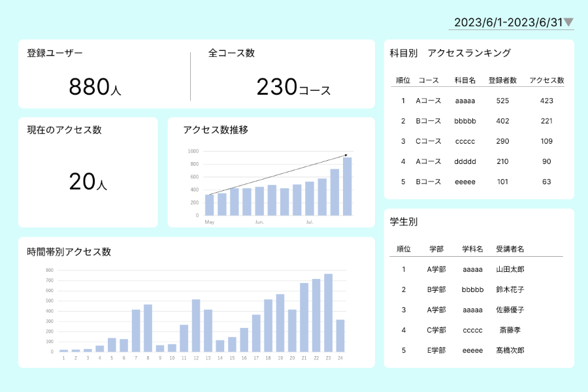Click the hour 23 bar in hourly chart
The height and width of the screenshot is (392, 588).
pyautogui.click(x=328, y=313)
